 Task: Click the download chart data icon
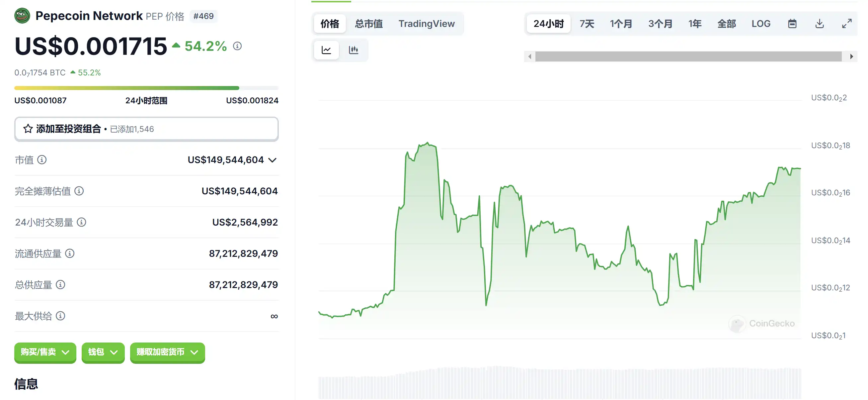[820, 24]
